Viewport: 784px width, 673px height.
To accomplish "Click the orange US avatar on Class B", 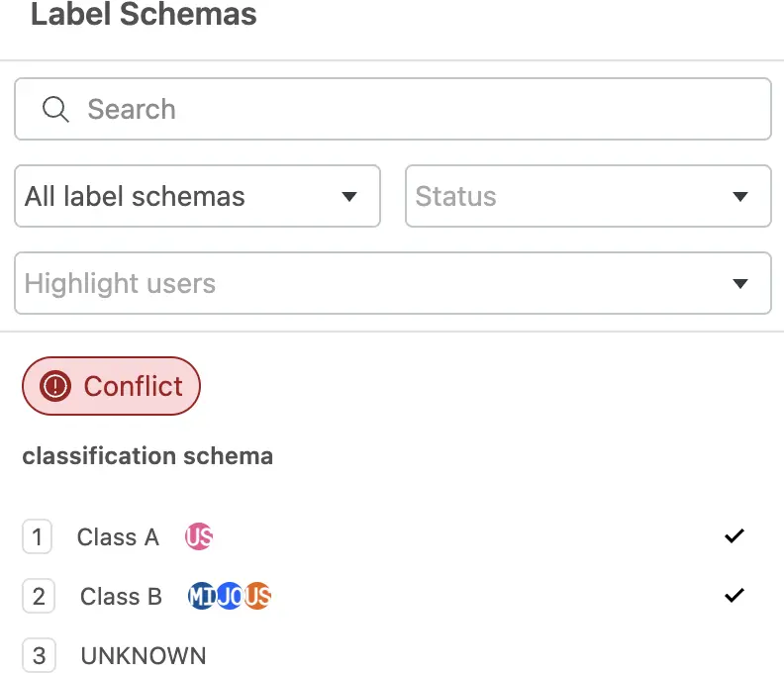I will 258,596.
